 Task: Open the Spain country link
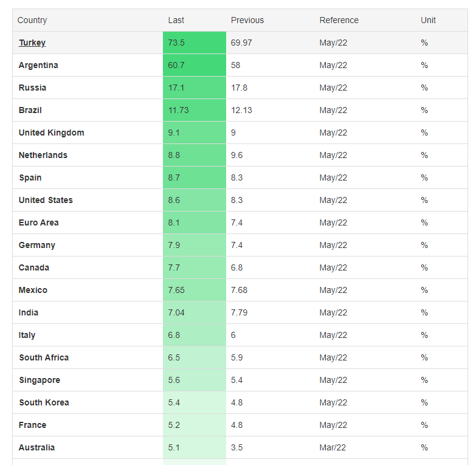pos(30,177)
